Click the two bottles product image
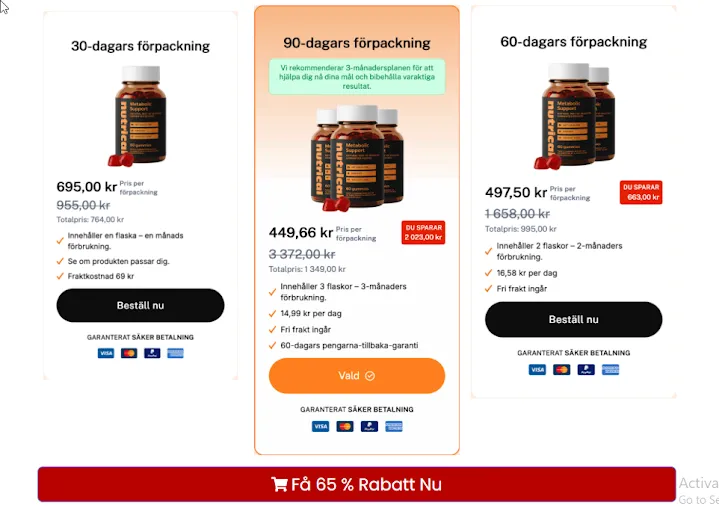Image resolution: width=719 pixels, height=506 pixels. [x=575, y=116]
